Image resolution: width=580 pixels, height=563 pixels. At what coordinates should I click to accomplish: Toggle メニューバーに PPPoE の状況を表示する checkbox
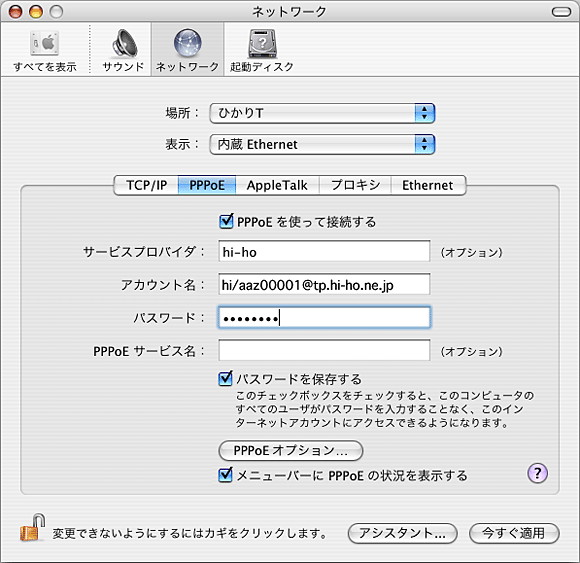[x=225, y=475]
